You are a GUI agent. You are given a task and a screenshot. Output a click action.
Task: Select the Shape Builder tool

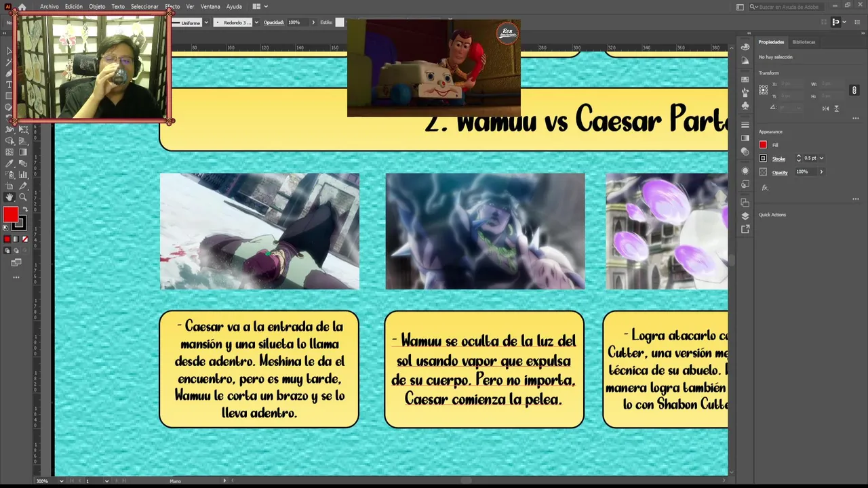pos(9,140)
